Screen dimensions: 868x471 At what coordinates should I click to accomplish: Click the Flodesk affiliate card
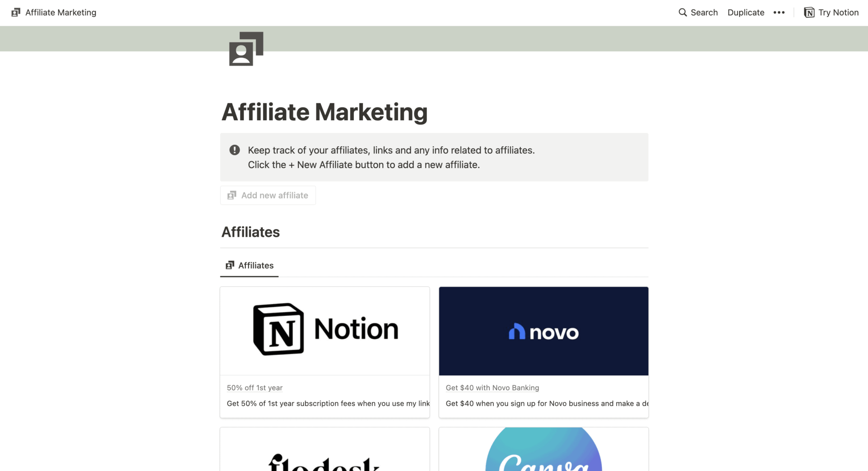[x=324, y=449]
